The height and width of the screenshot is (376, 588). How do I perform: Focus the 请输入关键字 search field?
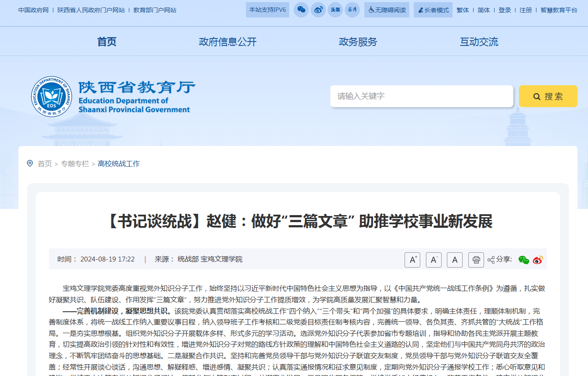tap(421, 96)
